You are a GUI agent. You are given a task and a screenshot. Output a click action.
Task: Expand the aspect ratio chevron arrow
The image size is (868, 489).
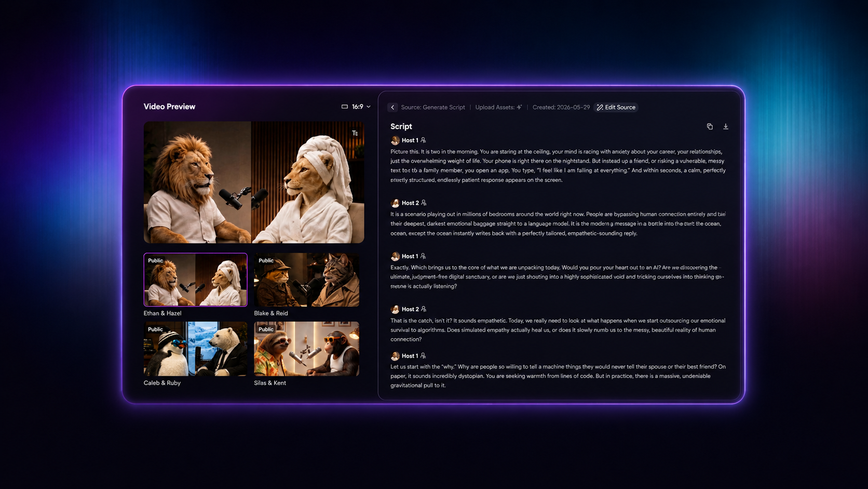(x=369, y=107)
